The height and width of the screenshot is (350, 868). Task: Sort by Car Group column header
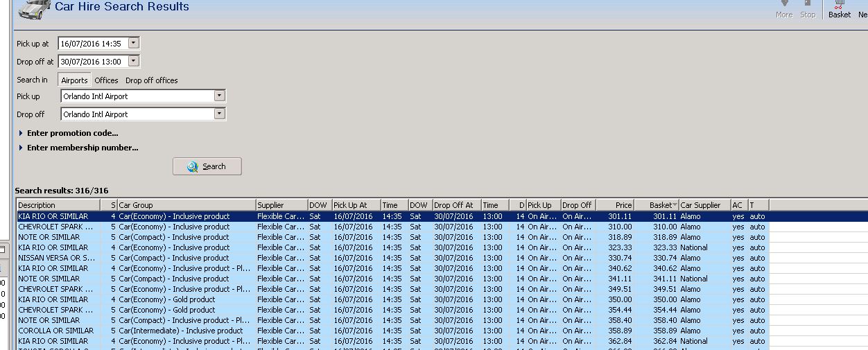coord(186,205)
